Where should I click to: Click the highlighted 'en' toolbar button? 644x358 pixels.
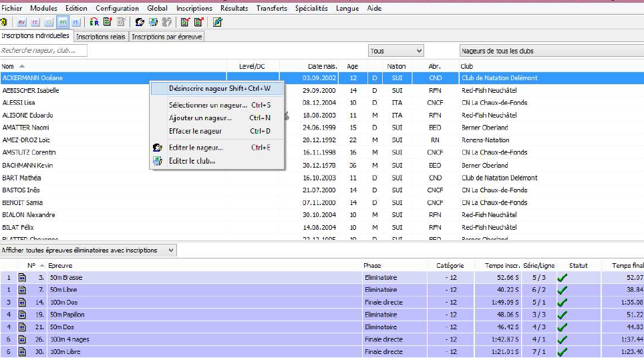pyautogui.click(x=62, y=22)
